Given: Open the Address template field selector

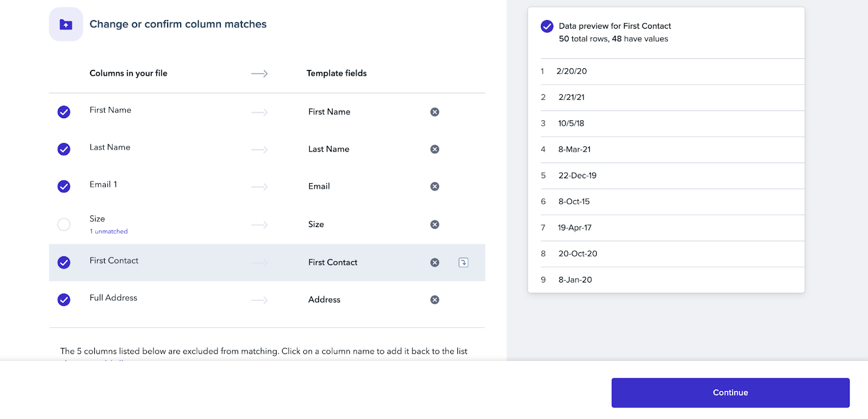Looking at the screenshot, I should (x=324, y=299).
